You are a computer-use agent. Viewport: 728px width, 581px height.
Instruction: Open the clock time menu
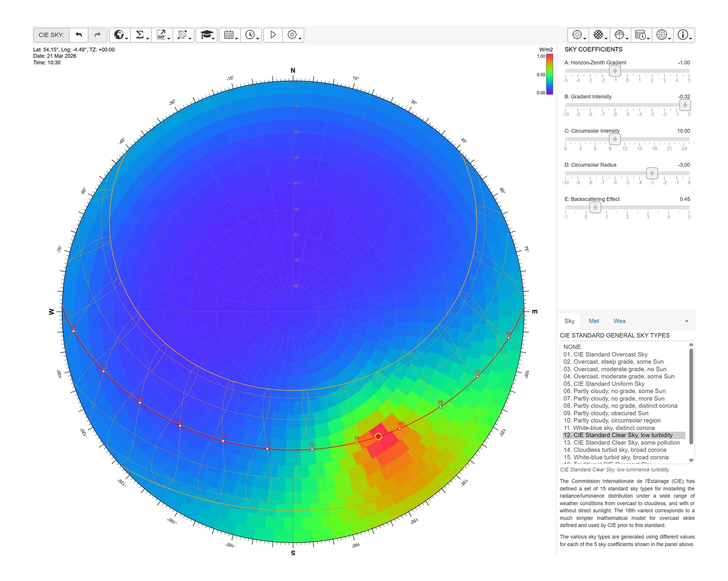point(251,35)
